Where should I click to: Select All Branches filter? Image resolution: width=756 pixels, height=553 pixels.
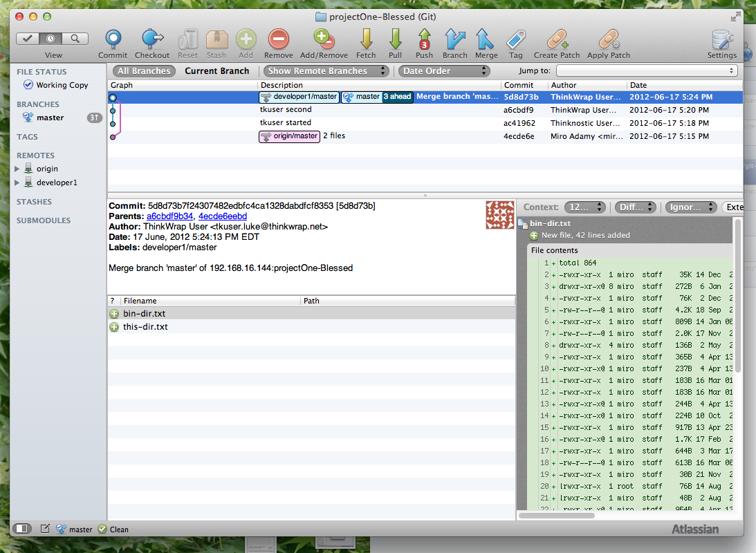point(144,71)
